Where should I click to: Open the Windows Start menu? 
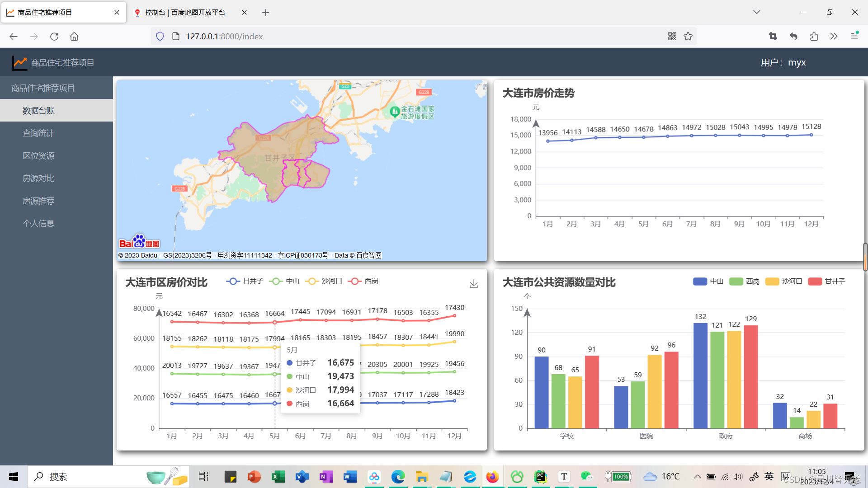(14, 477)
